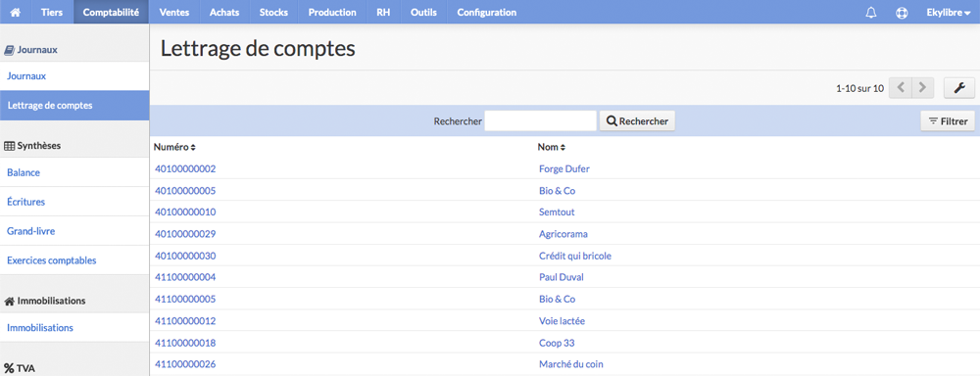Screen dimensions: 980x376
Task: Sort by the Nom column
Action: tap(551, 148)
